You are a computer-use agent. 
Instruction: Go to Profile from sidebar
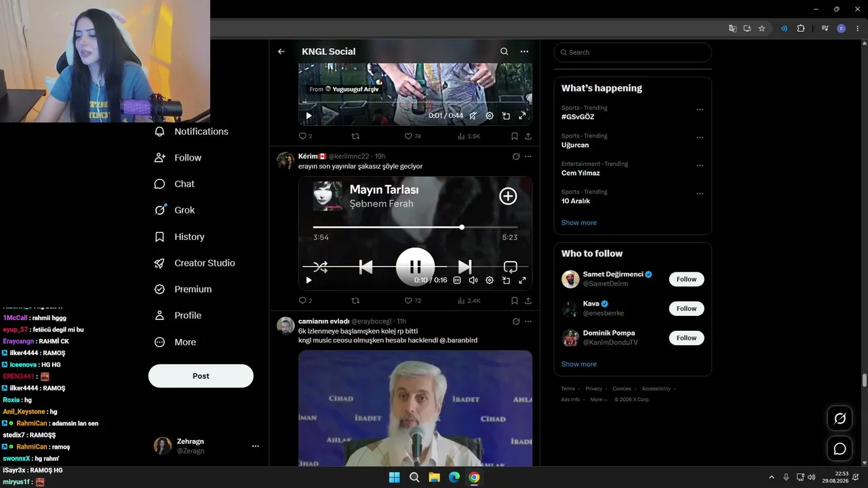tap(178, 316)
